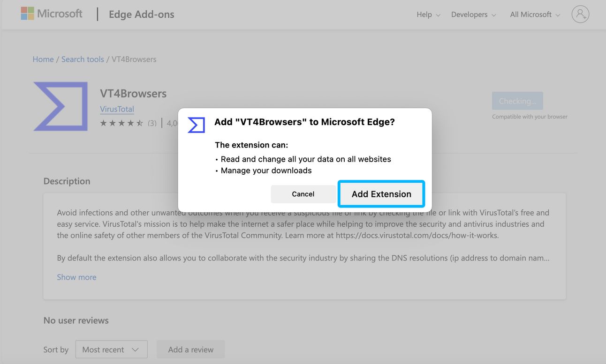Viewport: 606px width, 364px height.
Task: Click the Checking... button
Action: pyautogui.click(x=517, y=101)
